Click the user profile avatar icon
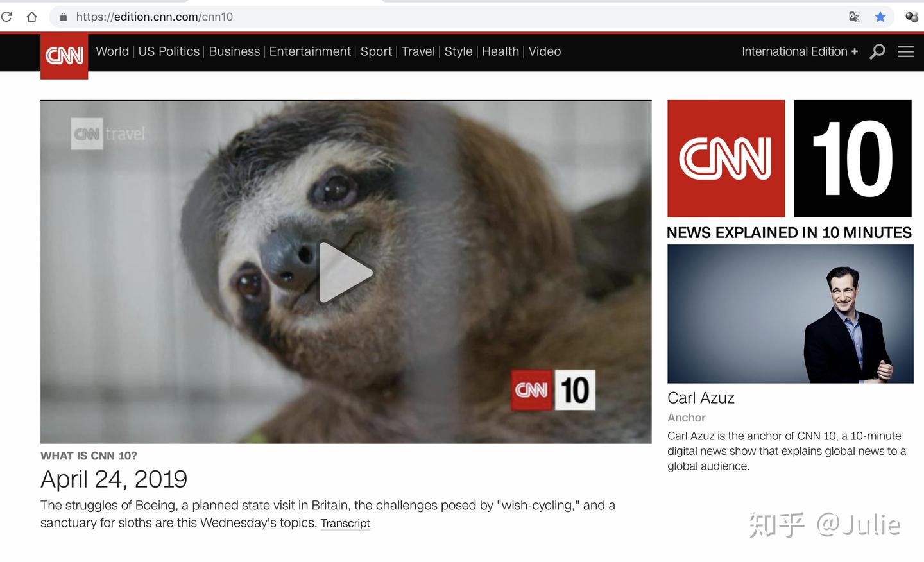Screen dimensions: 924x562 point(911,17)
